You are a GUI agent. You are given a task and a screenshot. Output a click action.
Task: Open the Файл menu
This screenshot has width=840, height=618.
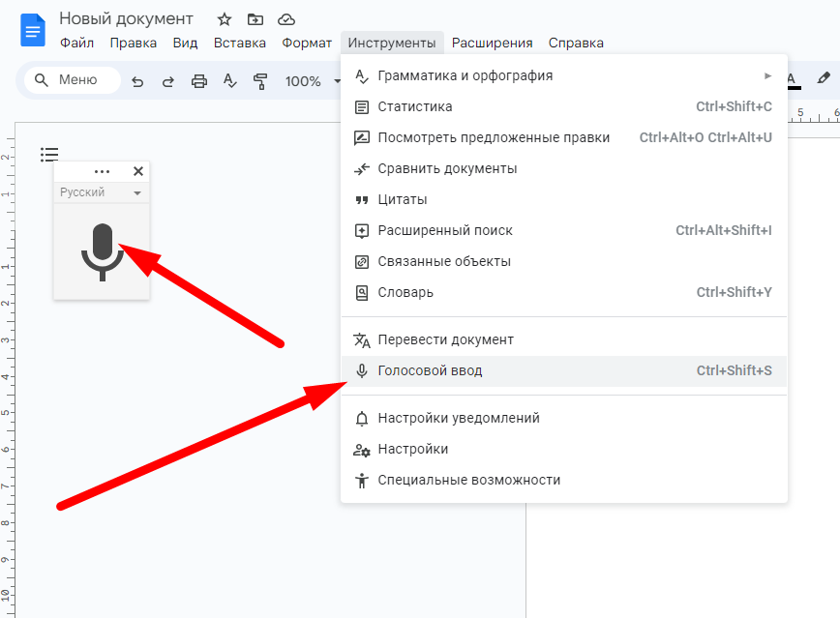pyautogui.click(x=76, y=43)
